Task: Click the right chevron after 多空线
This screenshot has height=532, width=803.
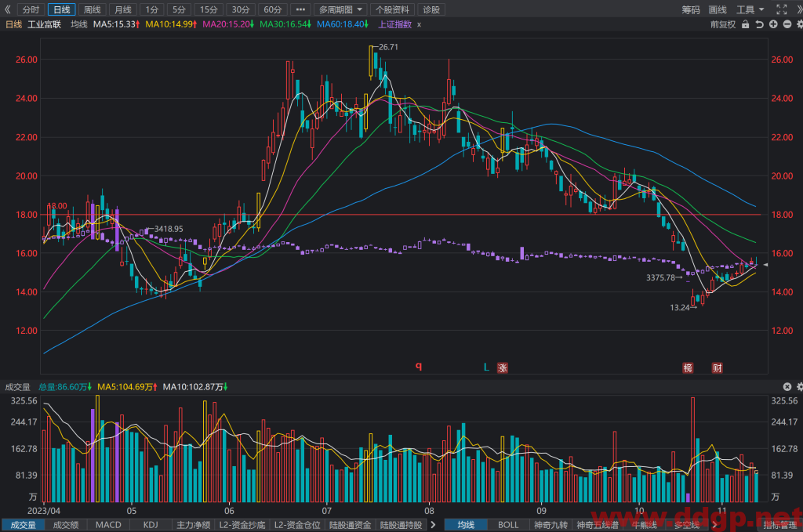Action: coord(714,524)
